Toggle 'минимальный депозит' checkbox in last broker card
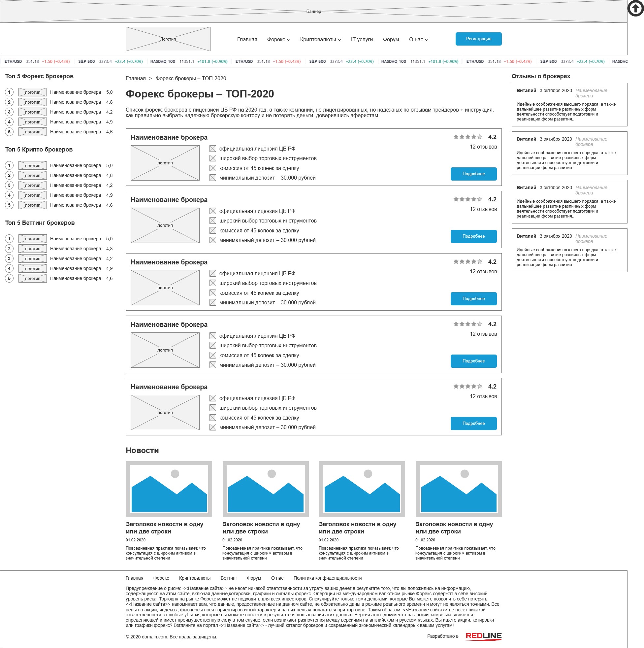The image size is (644, 648). (x=212, y=427)
